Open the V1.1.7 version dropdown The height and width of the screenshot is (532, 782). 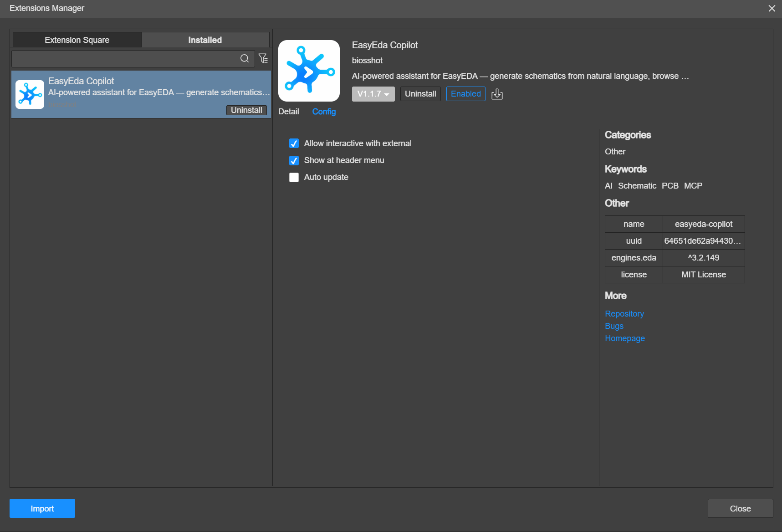(x=373, y=94)
